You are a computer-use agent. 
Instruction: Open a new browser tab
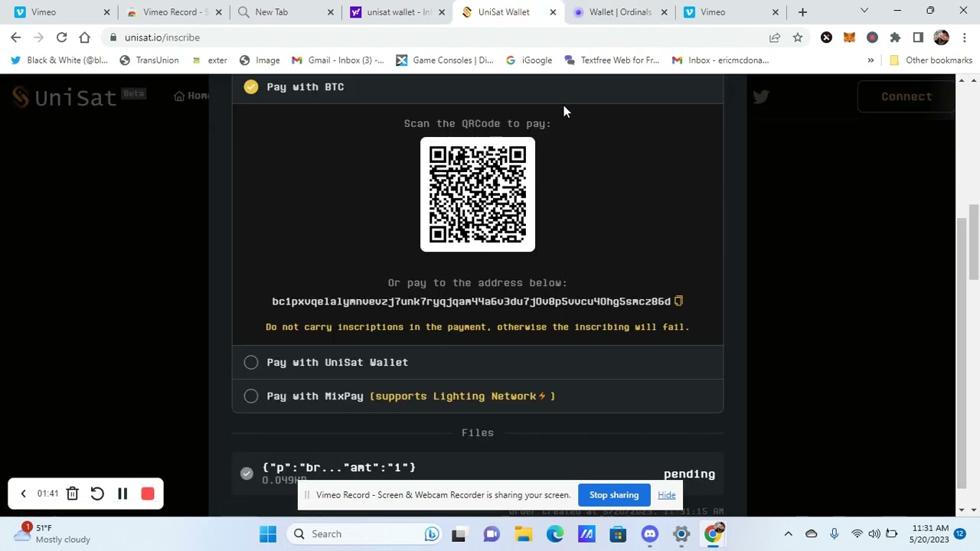point(802,12)
